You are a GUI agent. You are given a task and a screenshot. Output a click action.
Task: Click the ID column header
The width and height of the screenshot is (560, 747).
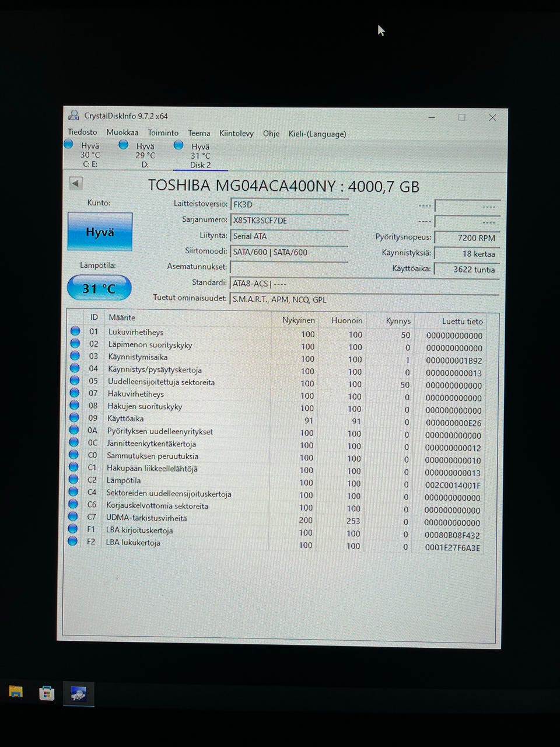94,317
